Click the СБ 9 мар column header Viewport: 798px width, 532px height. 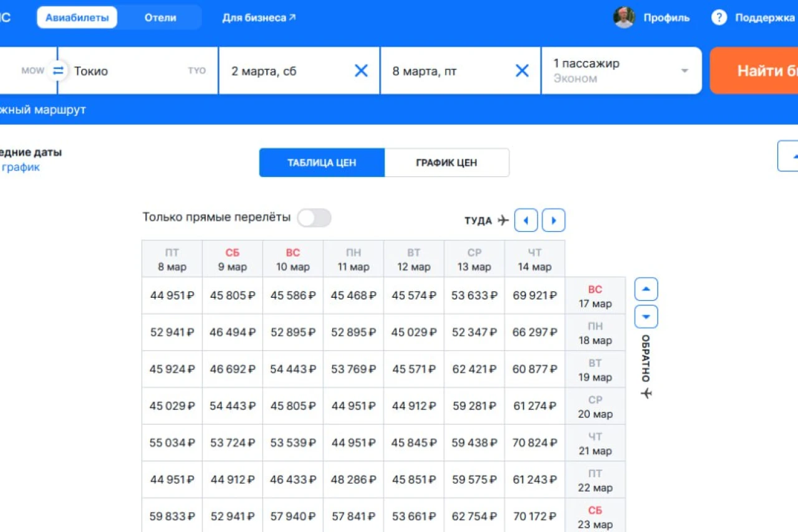coord(233,259)
